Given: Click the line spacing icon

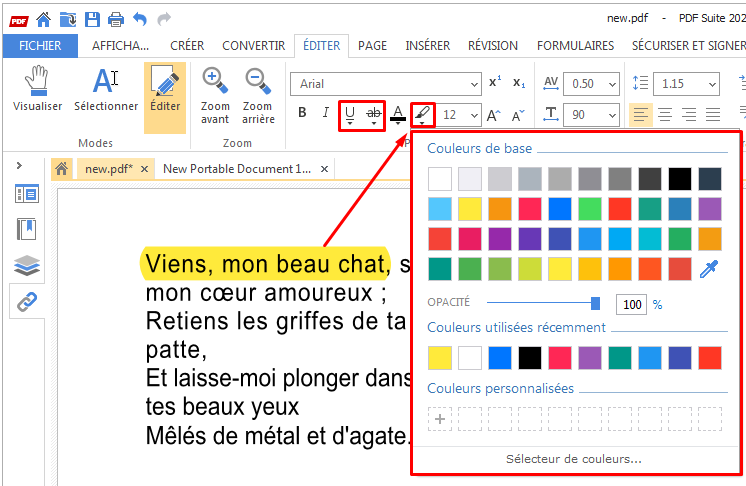Looking at the screenshot, I should pyautogui.click(x=640, y=83).
